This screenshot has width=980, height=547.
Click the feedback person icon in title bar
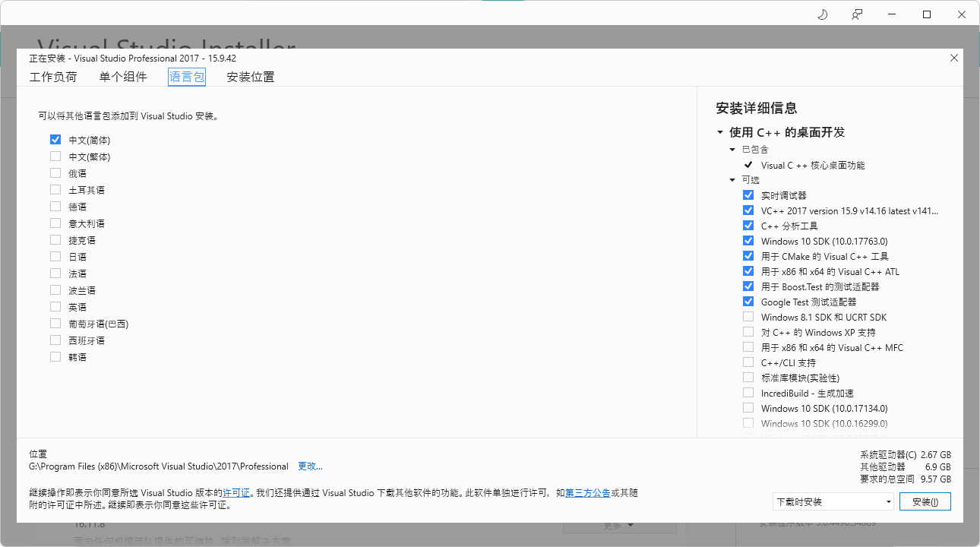(x=857, y=14)
